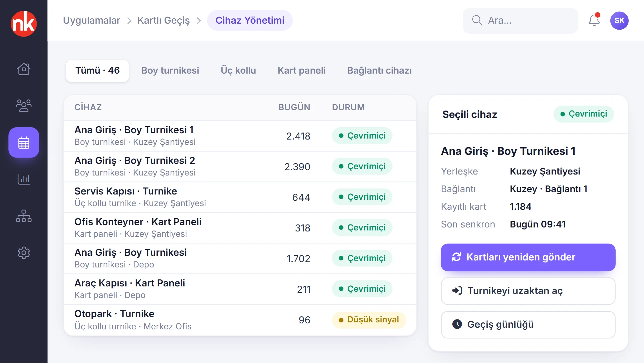The image size is (644, 363).
Task: Open the SK user avatar
Action: point(619,21)
